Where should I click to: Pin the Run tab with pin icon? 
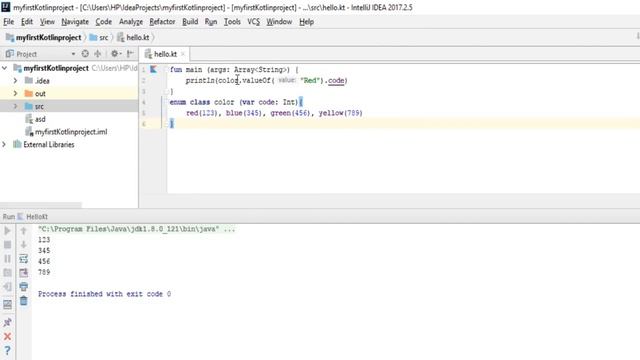(7, 322)
